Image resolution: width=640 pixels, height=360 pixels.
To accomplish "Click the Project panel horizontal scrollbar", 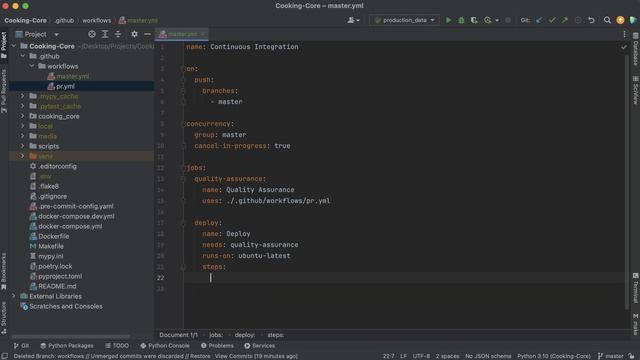I will (71, 337).
